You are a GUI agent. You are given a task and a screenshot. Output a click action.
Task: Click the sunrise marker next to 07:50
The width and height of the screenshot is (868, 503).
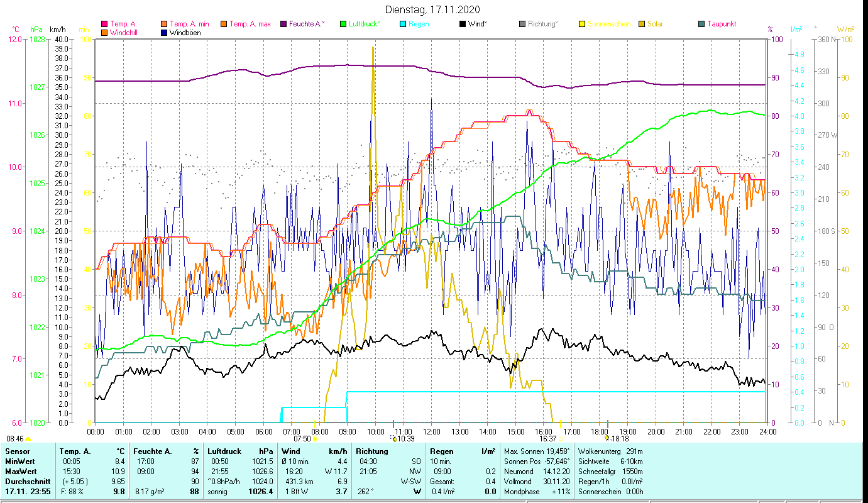[x=314, y=439]
